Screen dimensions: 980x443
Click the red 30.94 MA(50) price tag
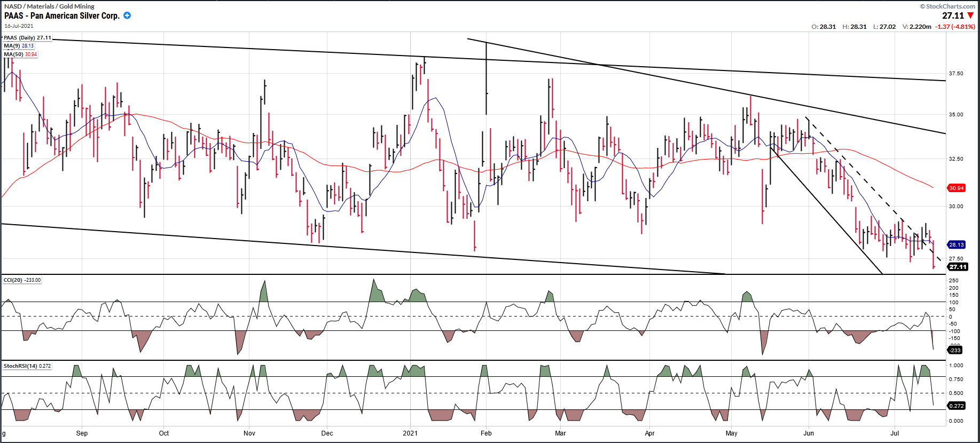coord(956,188)
